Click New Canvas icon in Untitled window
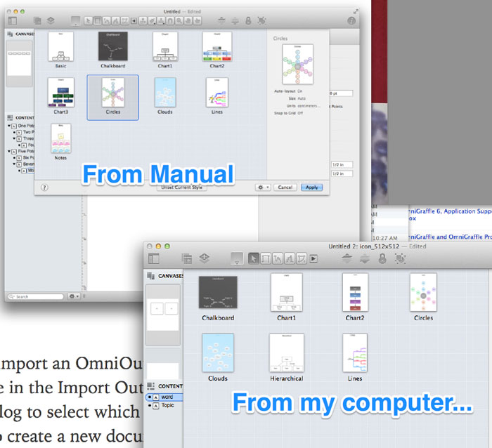 (37, 20)
